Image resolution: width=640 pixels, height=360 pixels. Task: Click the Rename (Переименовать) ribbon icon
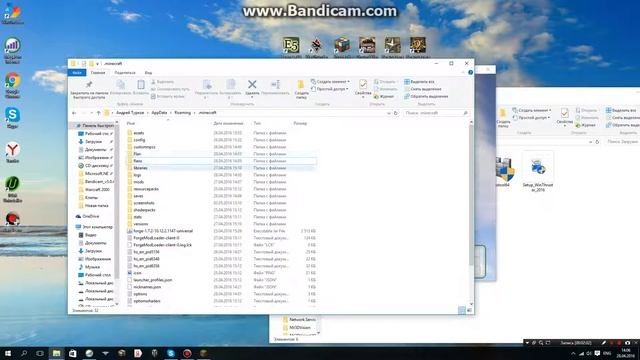pos(276,84)
